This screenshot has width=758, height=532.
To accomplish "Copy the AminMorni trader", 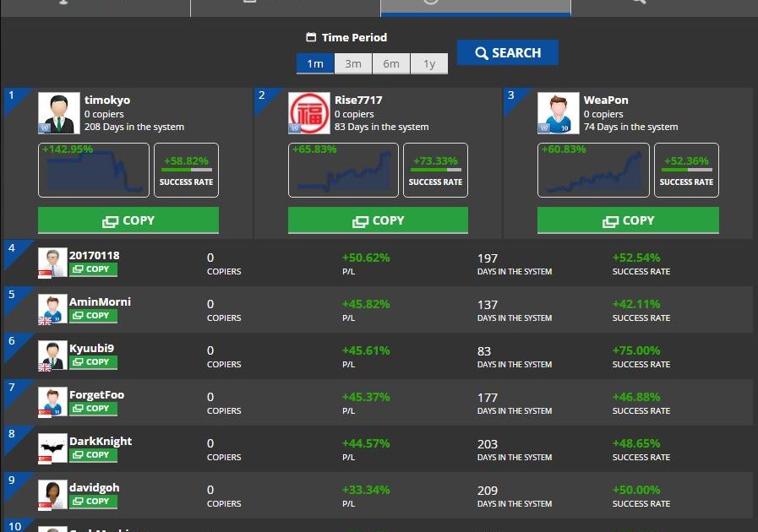I will (x=93, y=316).
